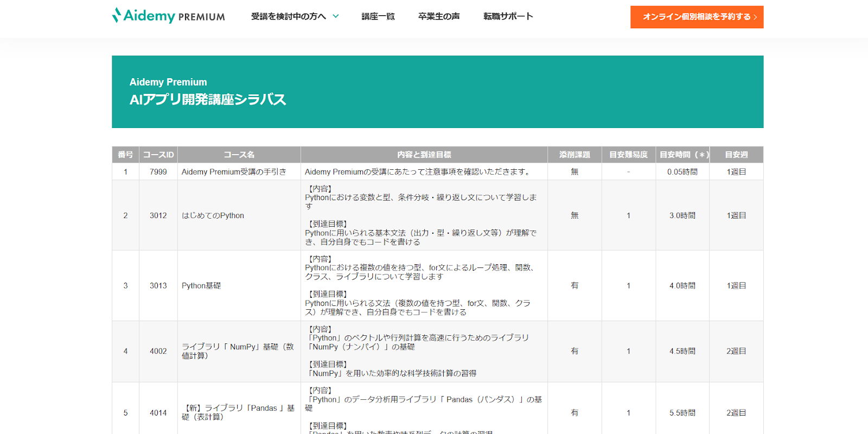Select Python基礎 course name
This screenshot has height=434, width=868.
click(x=201, y=285)
